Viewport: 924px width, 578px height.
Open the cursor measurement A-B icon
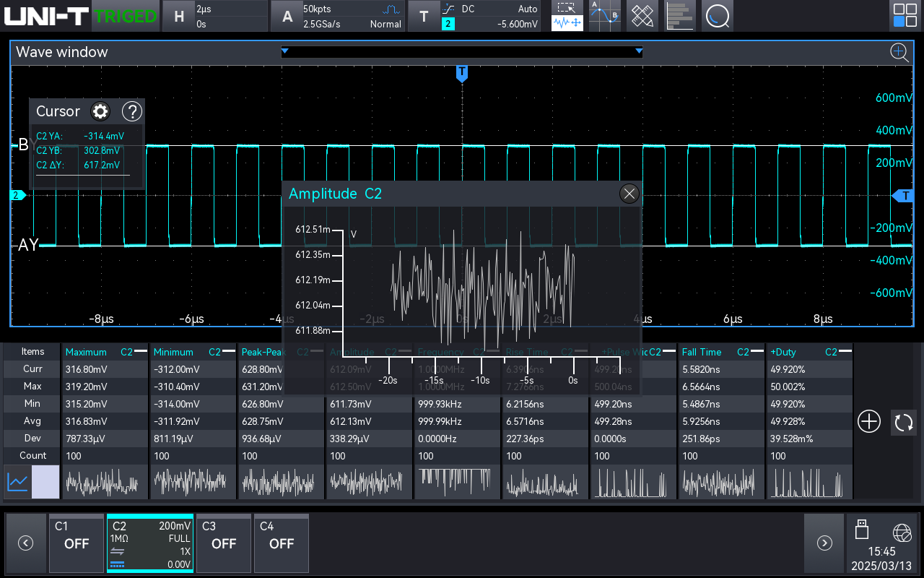tap(604, 15)
